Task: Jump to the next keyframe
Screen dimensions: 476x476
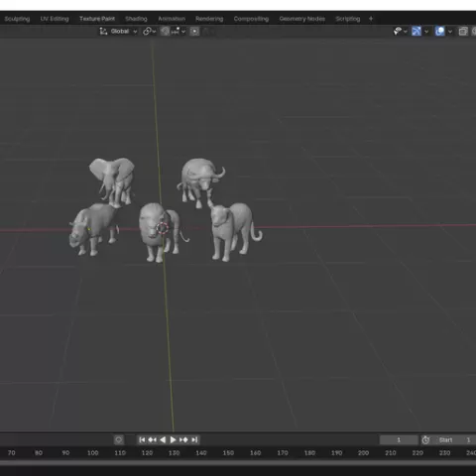Action: point(183,439)
